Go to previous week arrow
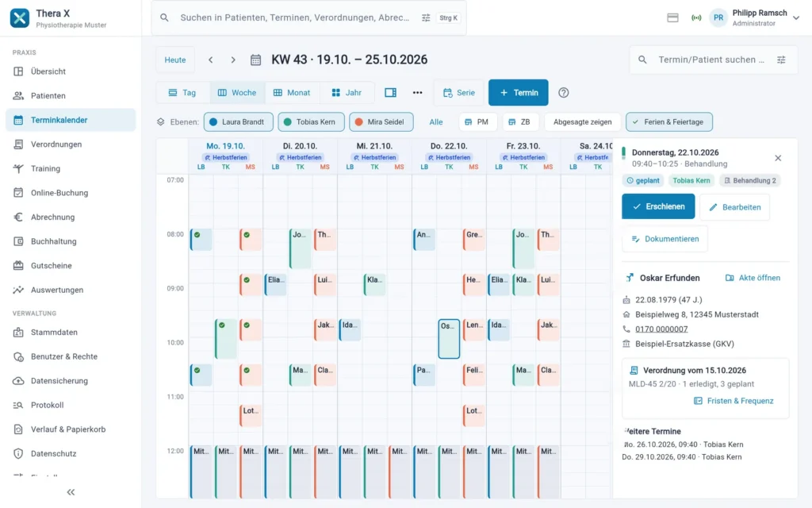This screenshot has height=508, width=812. (x=211, y=60)
